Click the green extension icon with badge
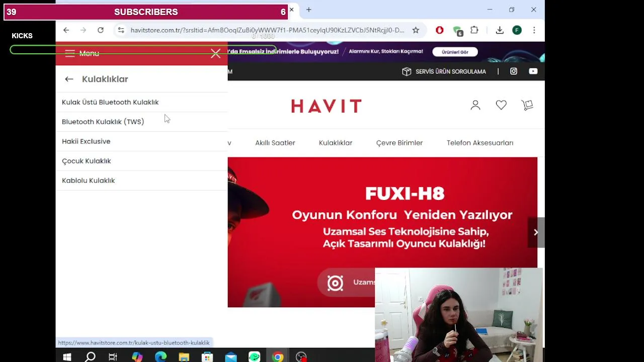644x362 pixels. [457, 31]
